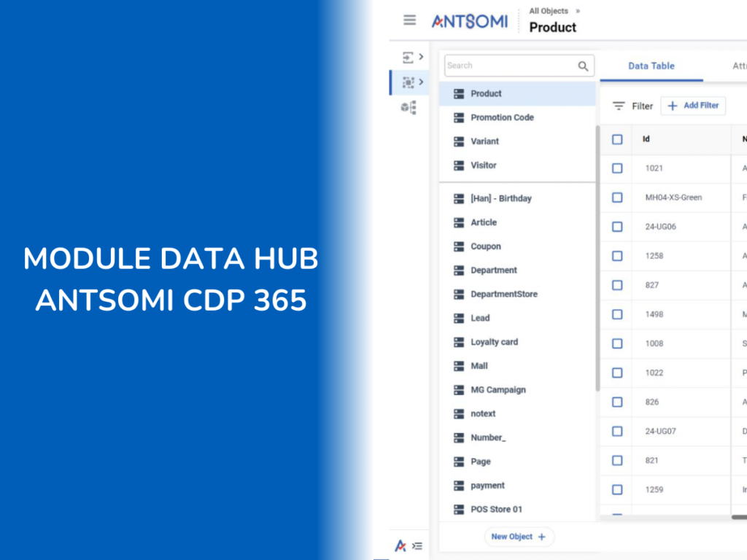
Task: Click the table icon beside POS Store 01
Action: (x=459, y=510)
